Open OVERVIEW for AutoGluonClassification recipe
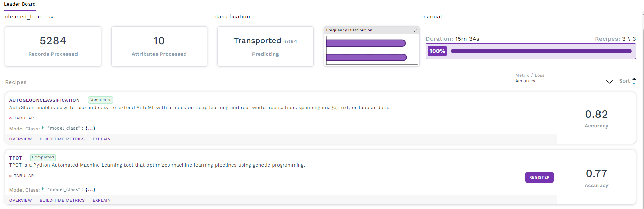The image size is (644, 209). click(x=21, y=139)
